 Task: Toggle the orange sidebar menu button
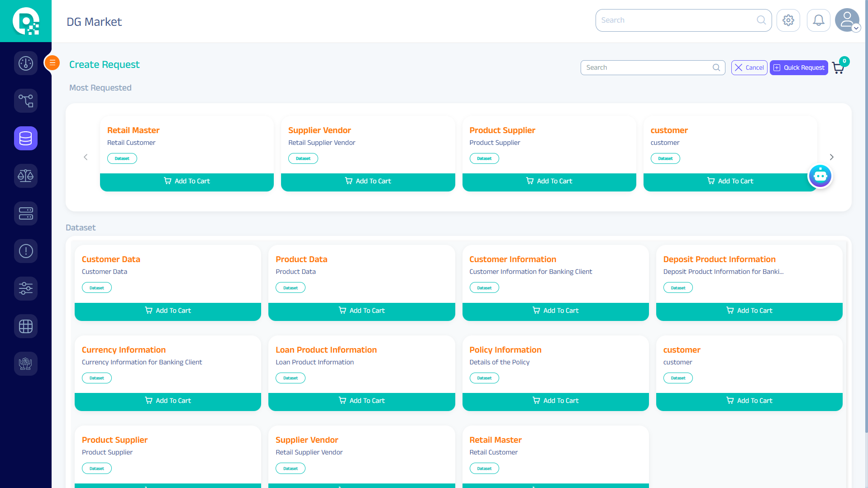tap(52, 63)
